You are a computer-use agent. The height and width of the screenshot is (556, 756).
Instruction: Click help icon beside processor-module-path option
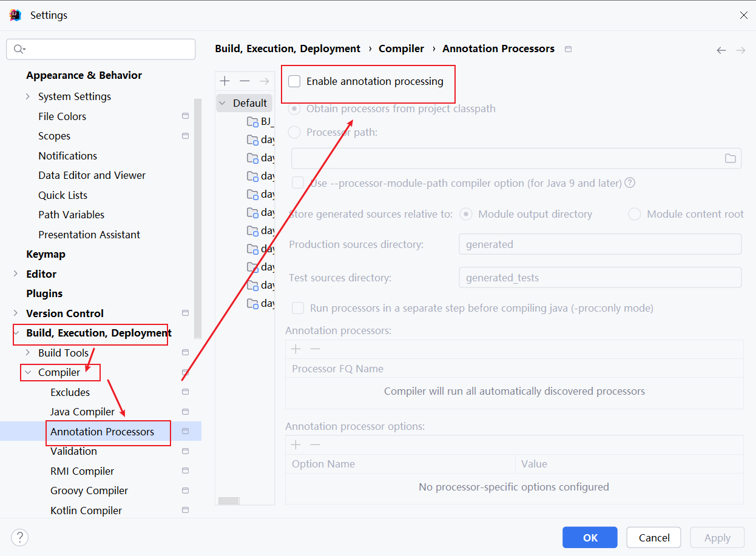[630, 183]
